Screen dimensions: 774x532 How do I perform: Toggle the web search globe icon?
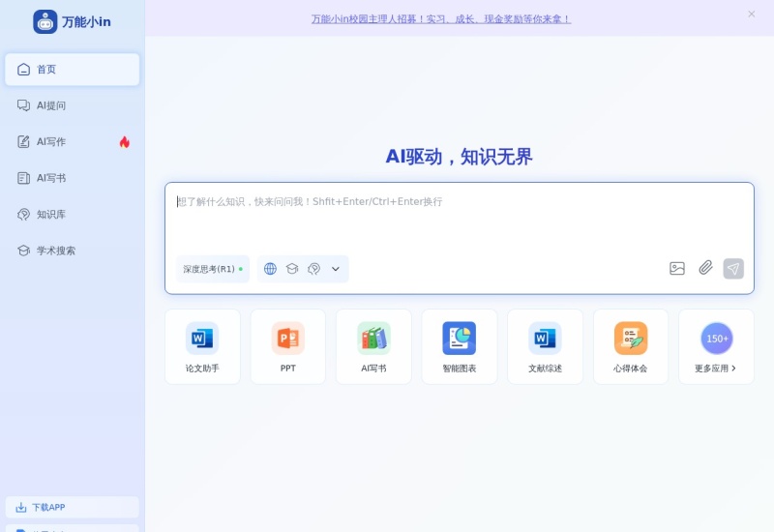pos(270,269)
